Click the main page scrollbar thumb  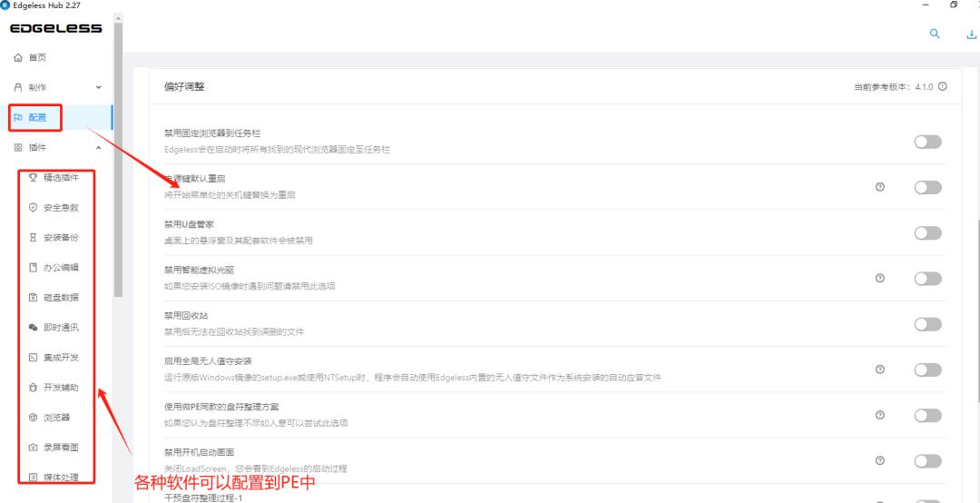(x=977, y=310)
